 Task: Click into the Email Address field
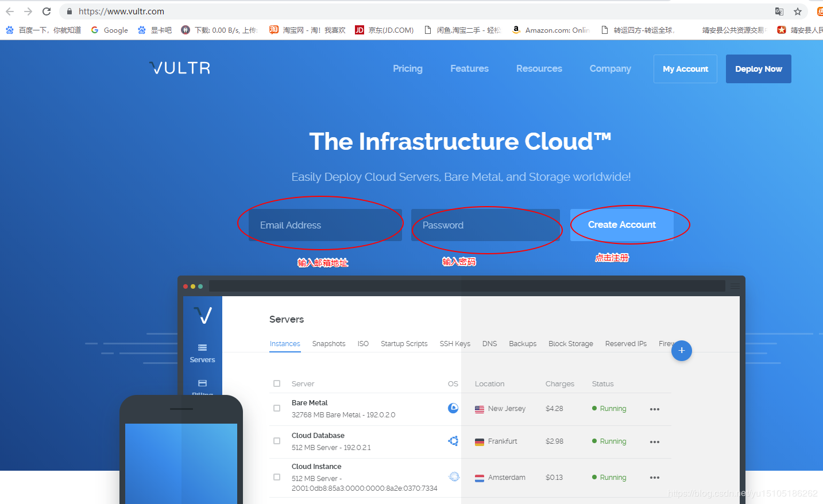(x=324, y=225)
